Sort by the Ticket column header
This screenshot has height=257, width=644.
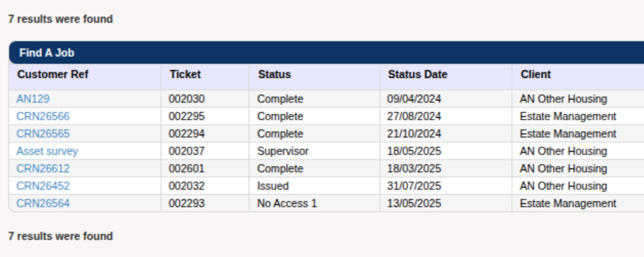tap(185, 74)
